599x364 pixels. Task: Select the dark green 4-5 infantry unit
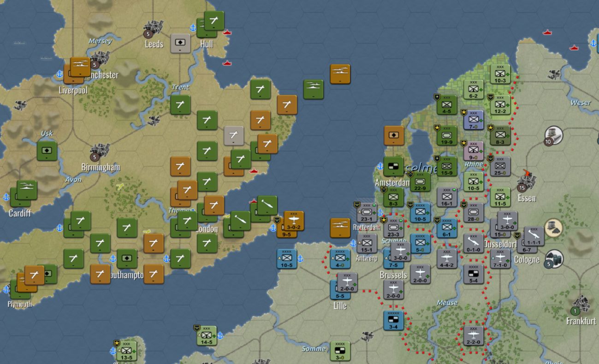[x=447, y=105]
